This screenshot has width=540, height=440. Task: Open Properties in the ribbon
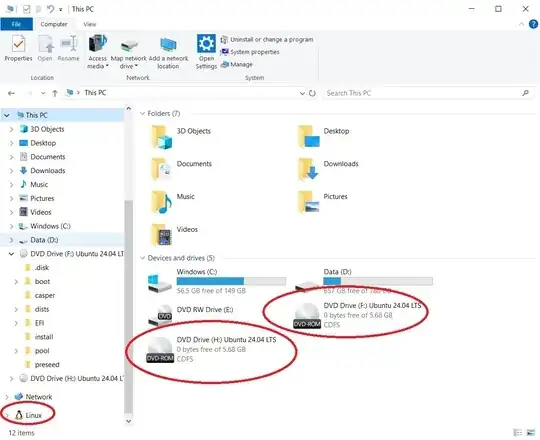(18, 48)
